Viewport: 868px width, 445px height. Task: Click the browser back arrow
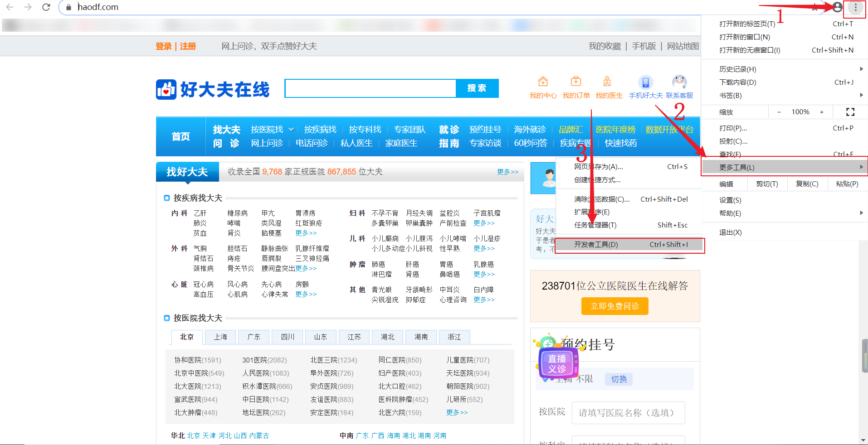click(x=10, y=7)
